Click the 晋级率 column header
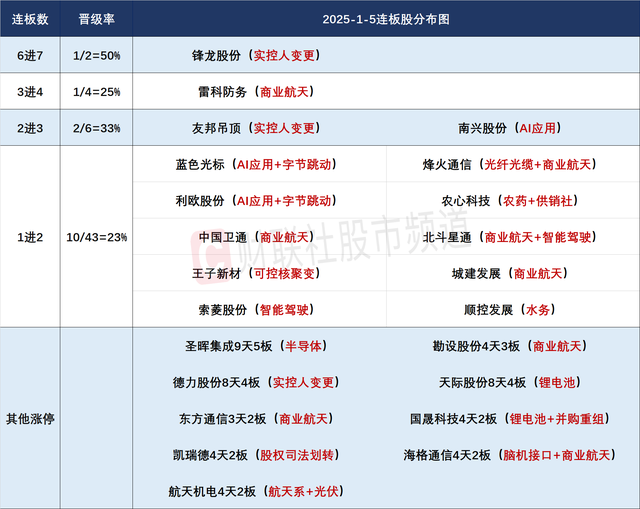The width and height of the screenshot is (640, 509). [96, 19]
